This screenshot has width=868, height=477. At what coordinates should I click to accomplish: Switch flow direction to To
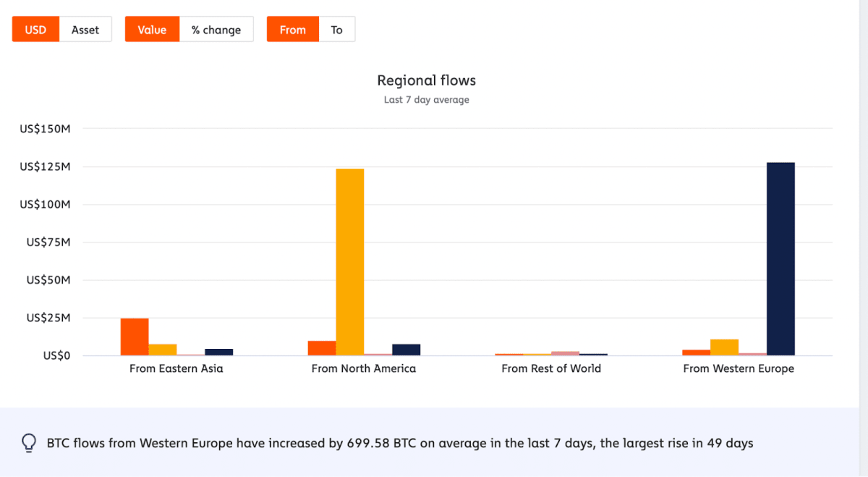(x=336, y=30)
